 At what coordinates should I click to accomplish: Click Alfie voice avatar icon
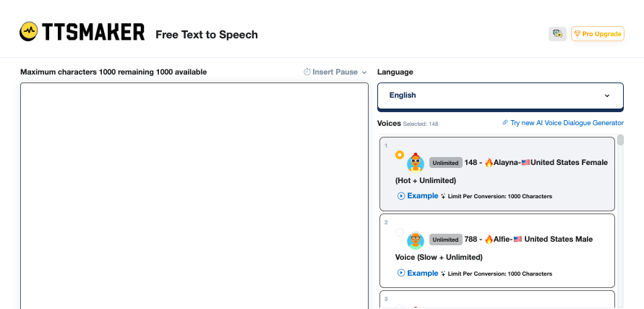click(x=416, y=240)
